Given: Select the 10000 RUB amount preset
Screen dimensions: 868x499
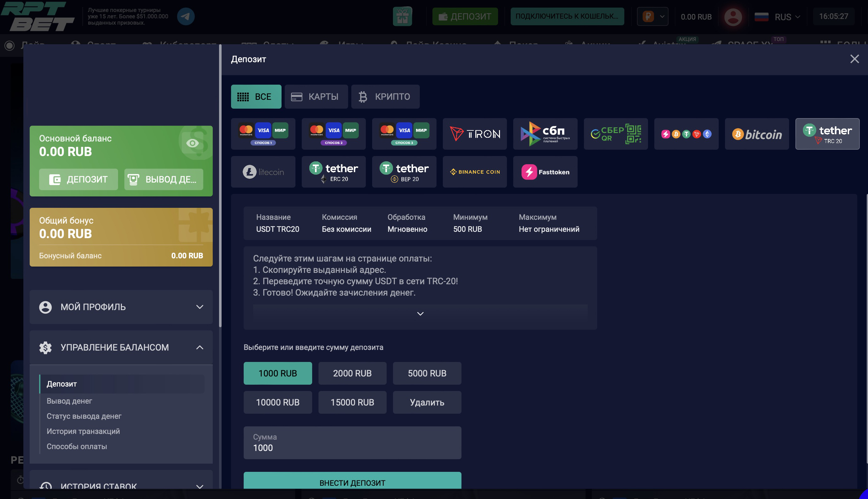Looking at the screenshot, I should (x=277, y=402).
